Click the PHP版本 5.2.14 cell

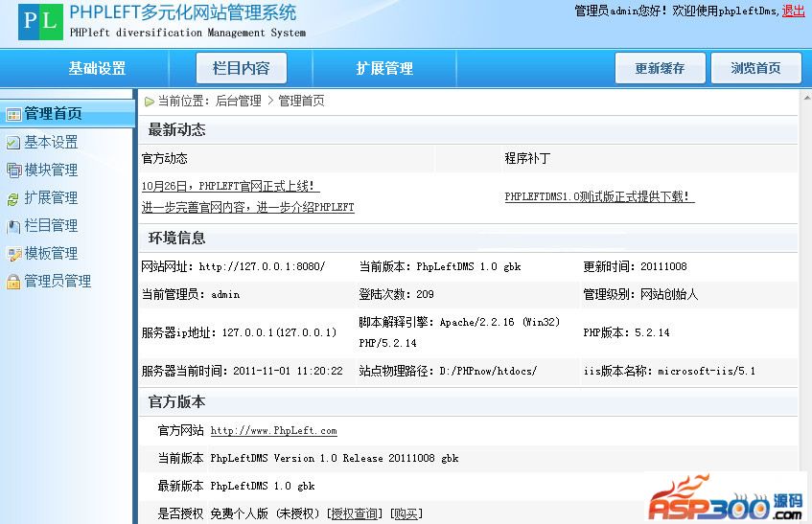coord(626,332)
